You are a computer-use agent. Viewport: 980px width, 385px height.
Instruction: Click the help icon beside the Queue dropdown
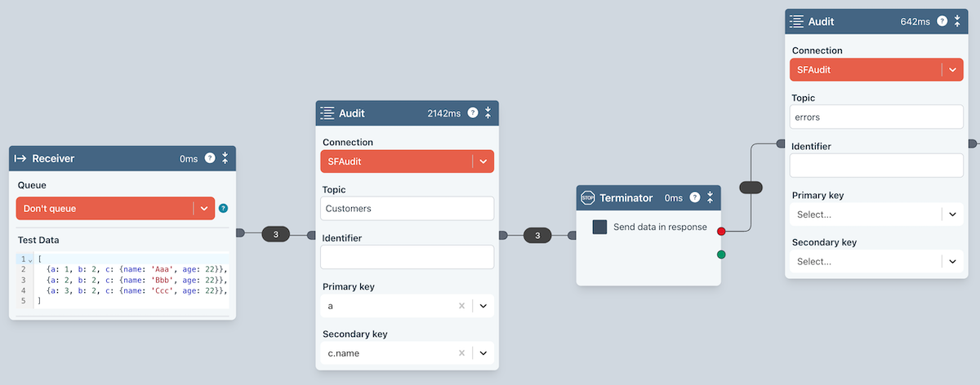click(223, 209)
